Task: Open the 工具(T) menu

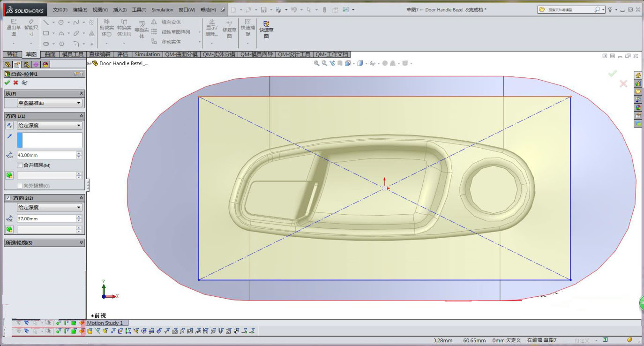Action: [x=139, y=9]
